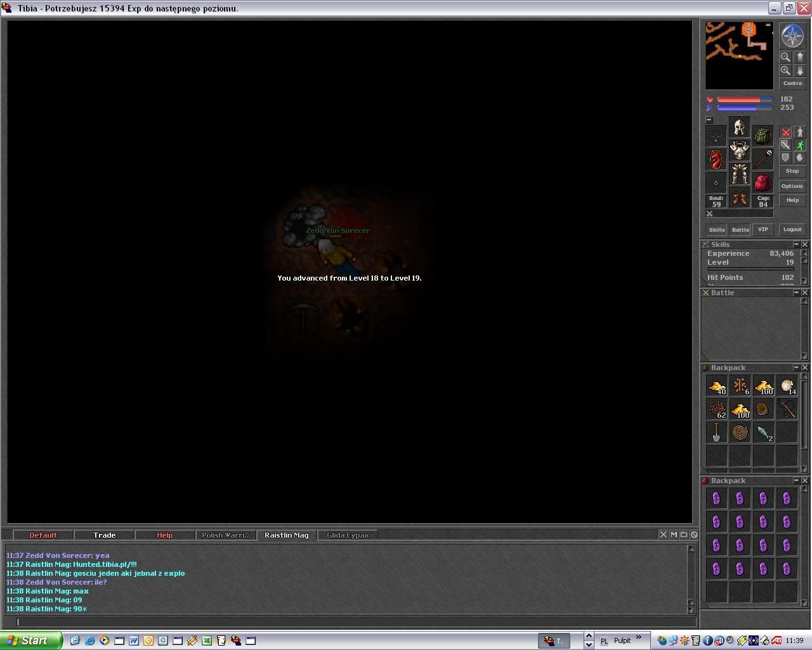Select the stack of 62 worms

[717, 409]
